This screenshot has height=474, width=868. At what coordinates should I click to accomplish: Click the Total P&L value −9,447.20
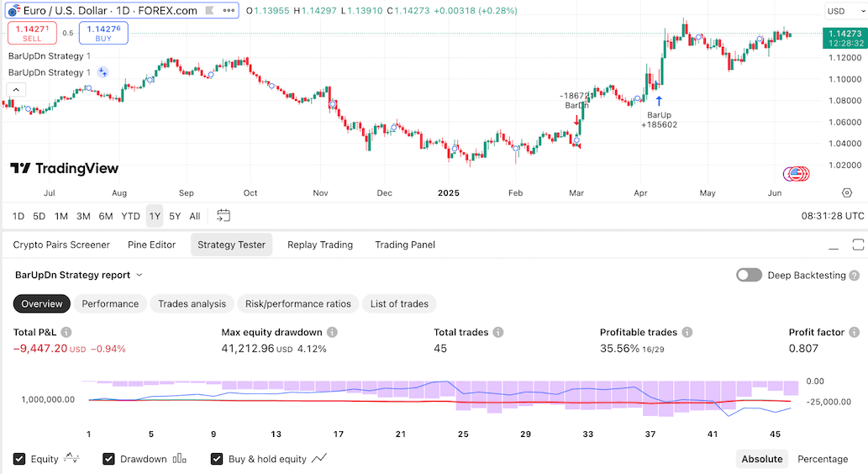pyautogui.click(x=40, y=348)
